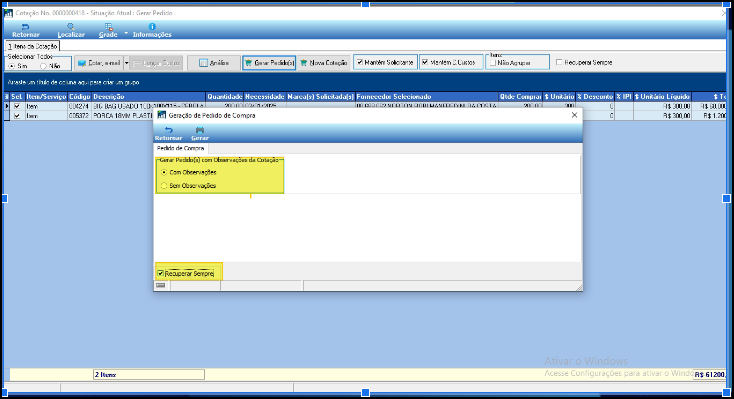Click the Cotar e-mail envelope button

pyautogui.click(x=99, y=63)
